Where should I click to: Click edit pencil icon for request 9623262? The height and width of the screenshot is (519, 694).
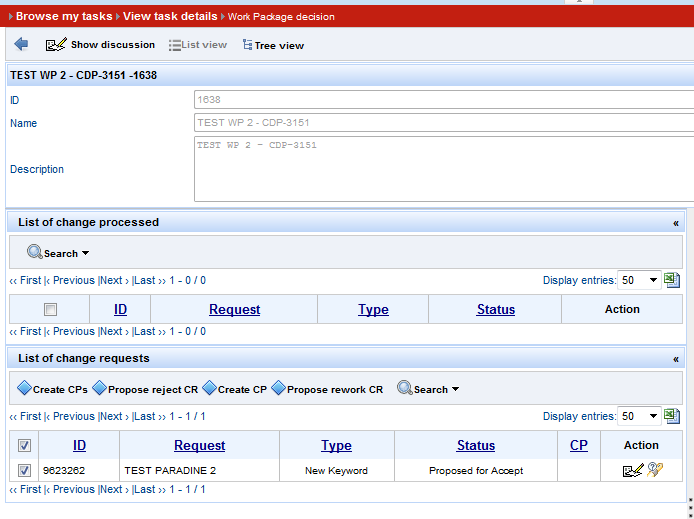point(632,470)
